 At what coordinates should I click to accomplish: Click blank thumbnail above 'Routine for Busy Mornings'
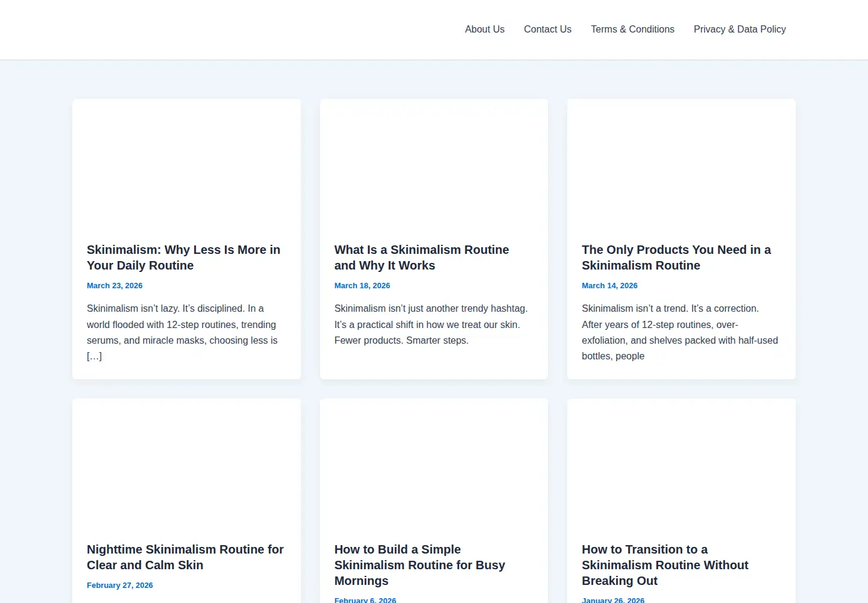click(x=434, y=463)
